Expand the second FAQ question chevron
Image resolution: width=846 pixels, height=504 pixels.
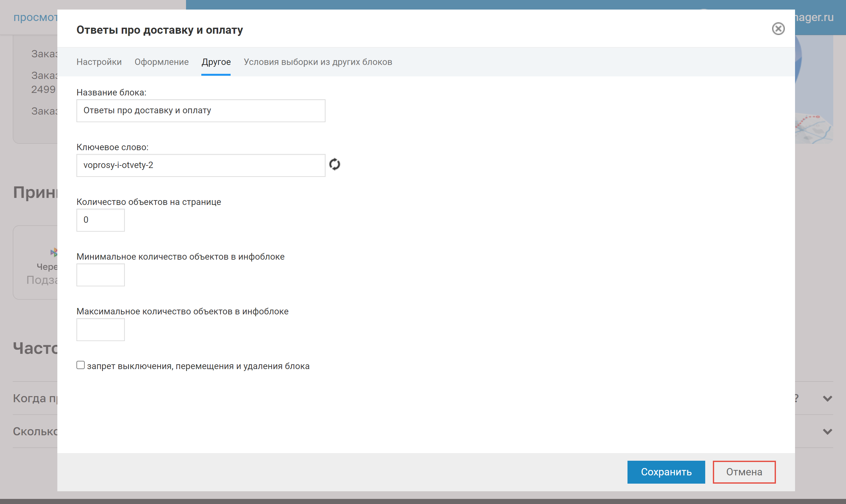[827, 431]
